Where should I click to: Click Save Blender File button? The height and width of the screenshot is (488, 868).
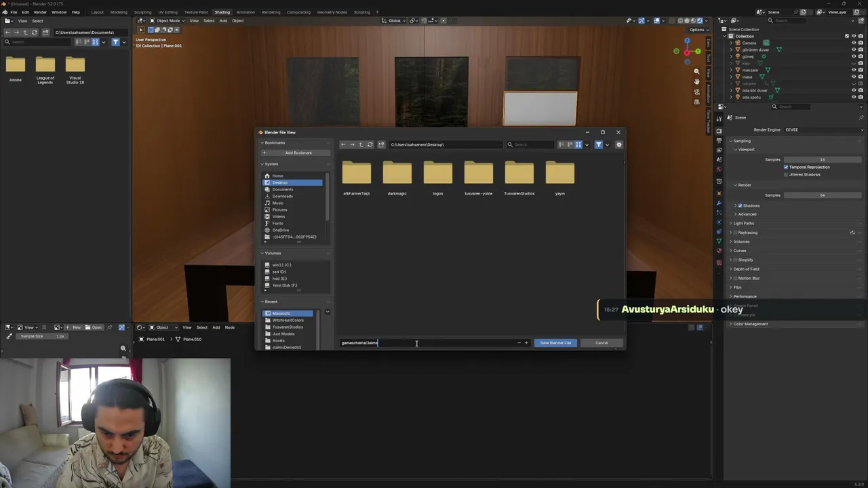(555, 343)
